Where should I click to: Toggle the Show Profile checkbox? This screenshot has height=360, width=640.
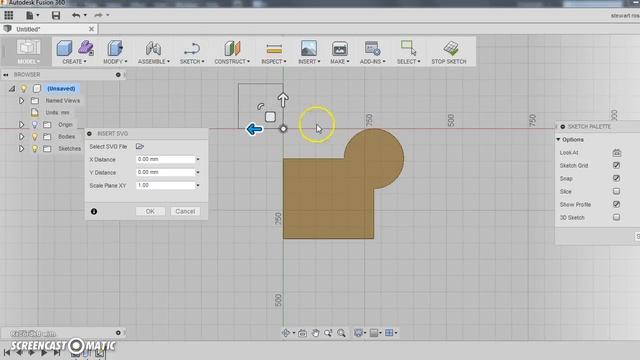pyautogui.click(x=616, y=204)
